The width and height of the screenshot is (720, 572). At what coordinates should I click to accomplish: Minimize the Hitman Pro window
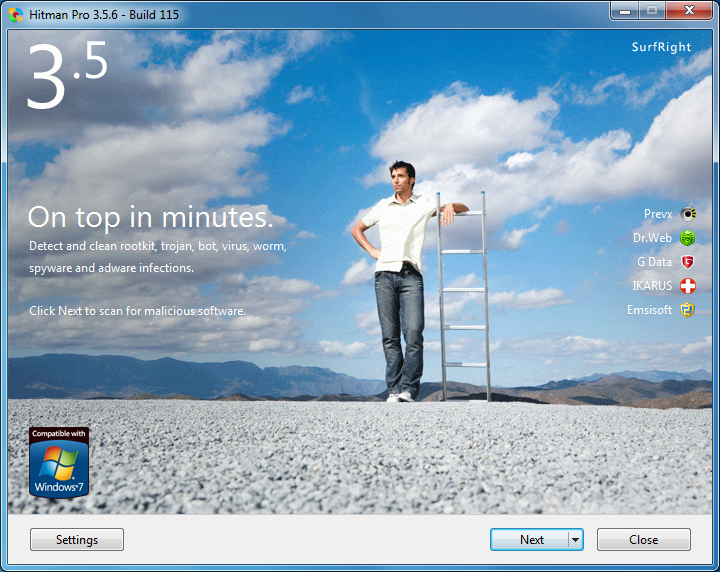(624, 11)
